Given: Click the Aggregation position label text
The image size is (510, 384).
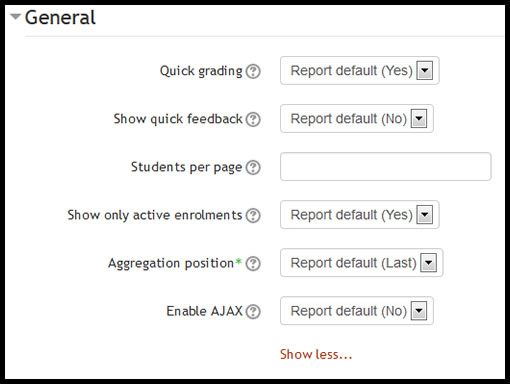Looking at the screenshot, I should point(171,263).
